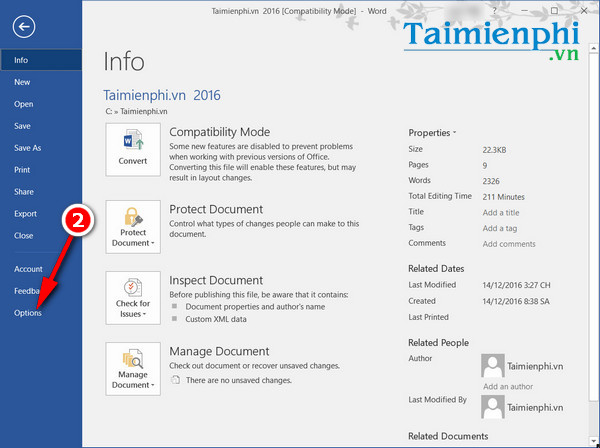Click 'There are no unsaved changes.' text

(x=239, y=380)
